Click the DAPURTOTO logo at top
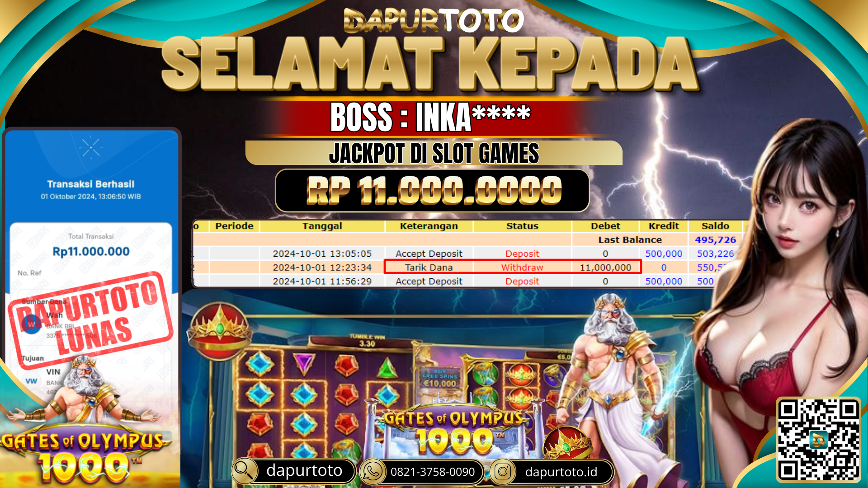Screen dimensions: 868x488 pos(434,21)
